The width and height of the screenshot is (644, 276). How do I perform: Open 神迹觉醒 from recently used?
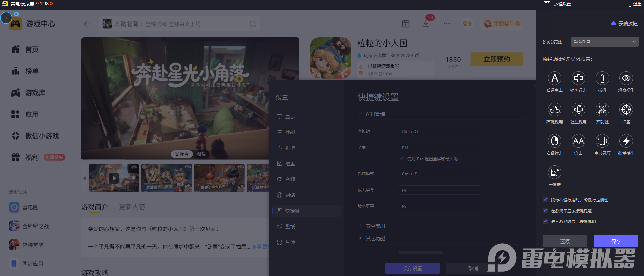coord(26,245)
